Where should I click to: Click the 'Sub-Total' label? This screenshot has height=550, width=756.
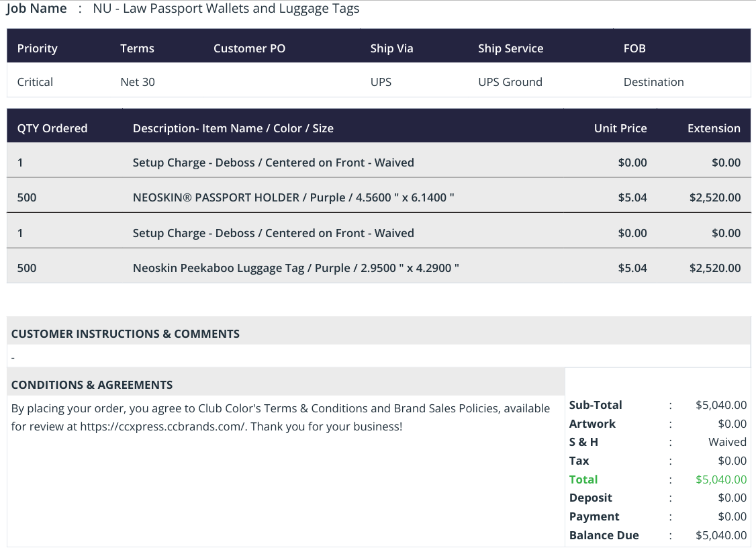click(596, 405)
